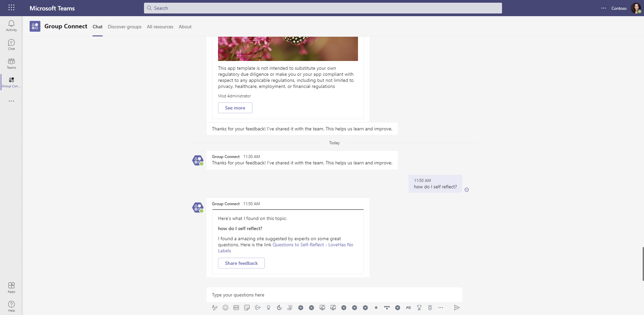The width and height of the screenshot is (644, 315).
Task: Open the Format text tool
Action: tap(215, 308)
